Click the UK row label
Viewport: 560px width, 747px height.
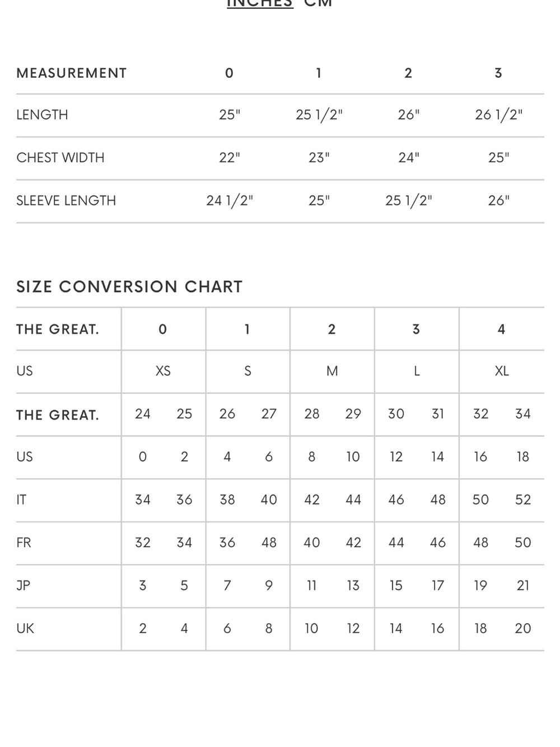[25, 628]
